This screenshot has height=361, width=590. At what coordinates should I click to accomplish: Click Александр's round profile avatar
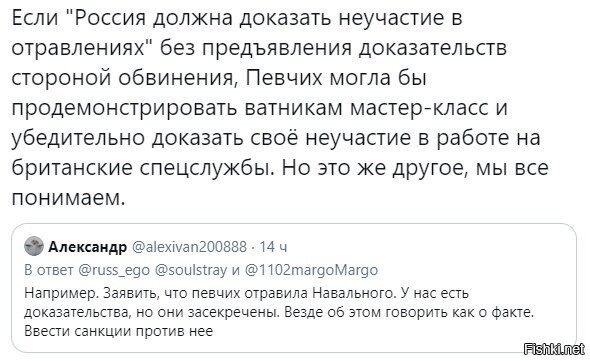[x=34, y=247]
